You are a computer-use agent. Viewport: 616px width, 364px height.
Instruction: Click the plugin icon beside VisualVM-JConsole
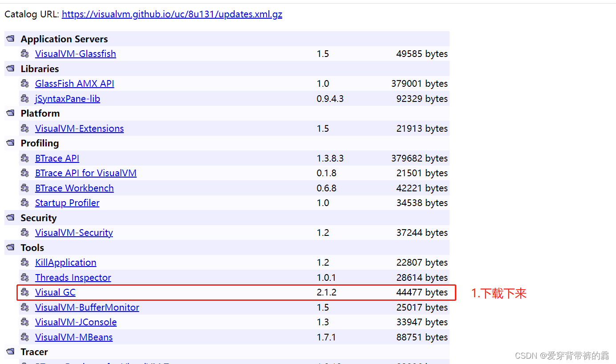coord(25,322)
